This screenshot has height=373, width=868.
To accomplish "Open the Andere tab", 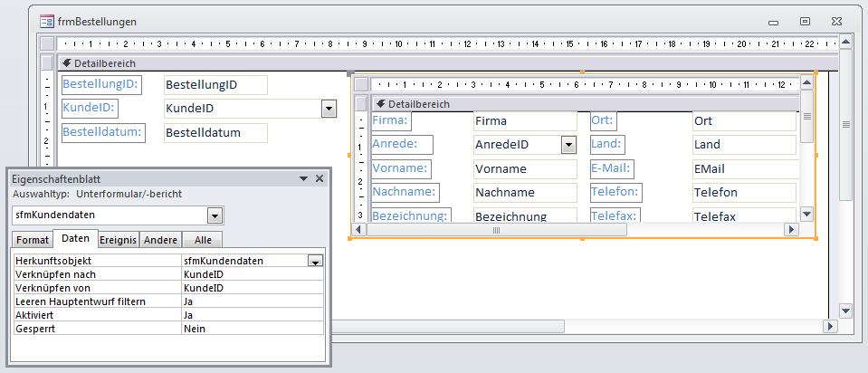I will pos(161,240).
